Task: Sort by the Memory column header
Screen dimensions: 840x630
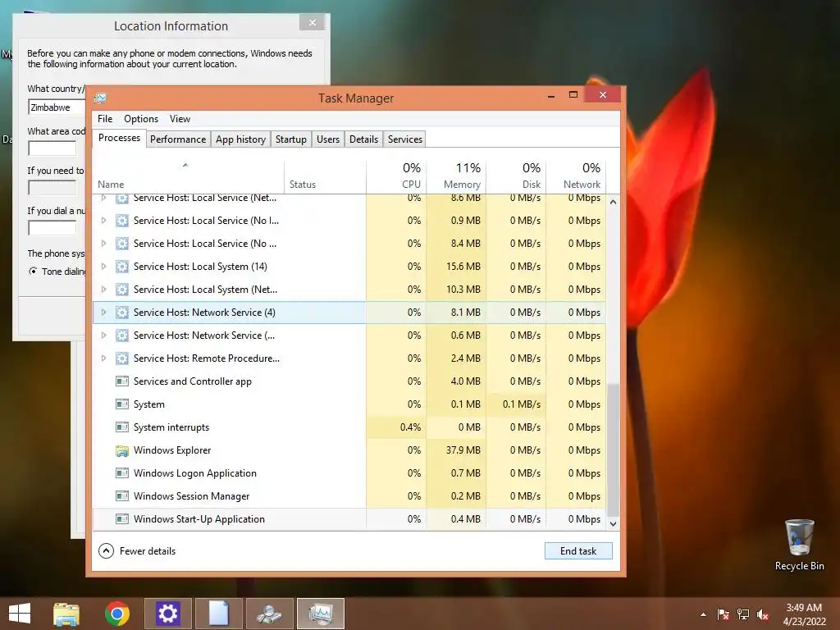Action: tap(456, 177)
